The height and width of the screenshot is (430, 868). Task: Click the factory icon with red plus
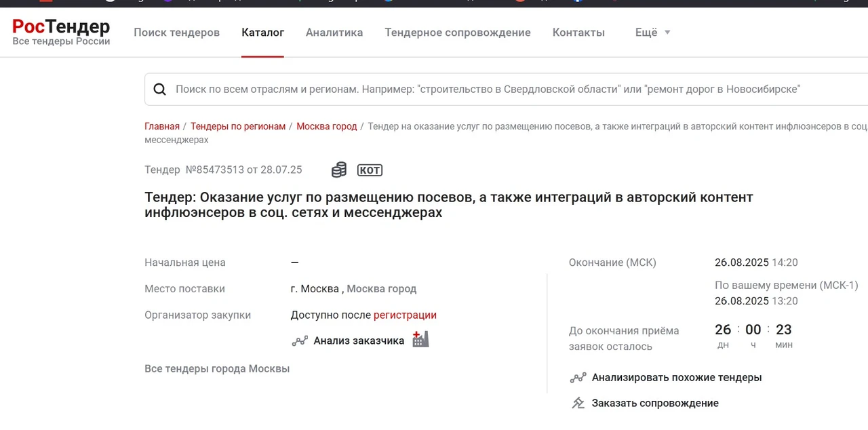pos(421,339)
